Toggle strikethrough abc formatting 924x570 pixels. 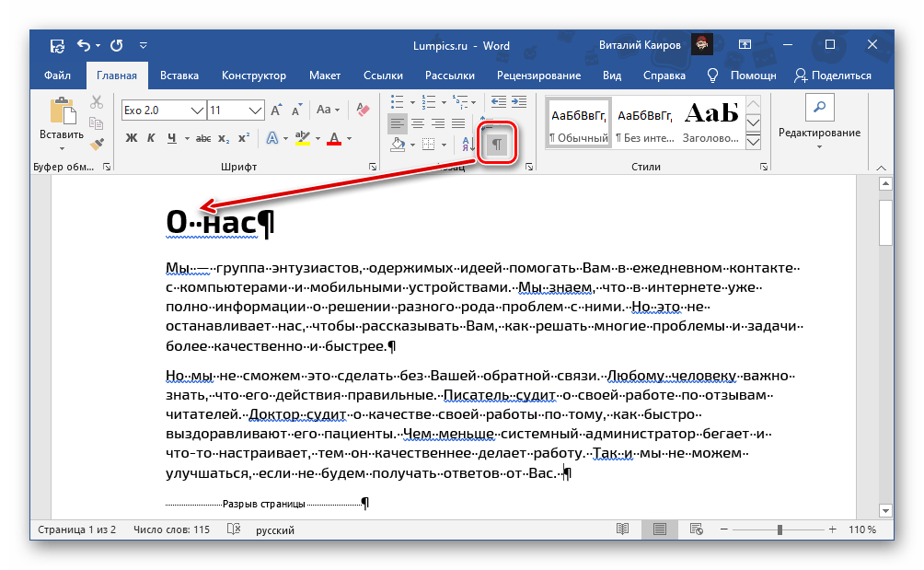pyautogui.click(x=203, y=138)
